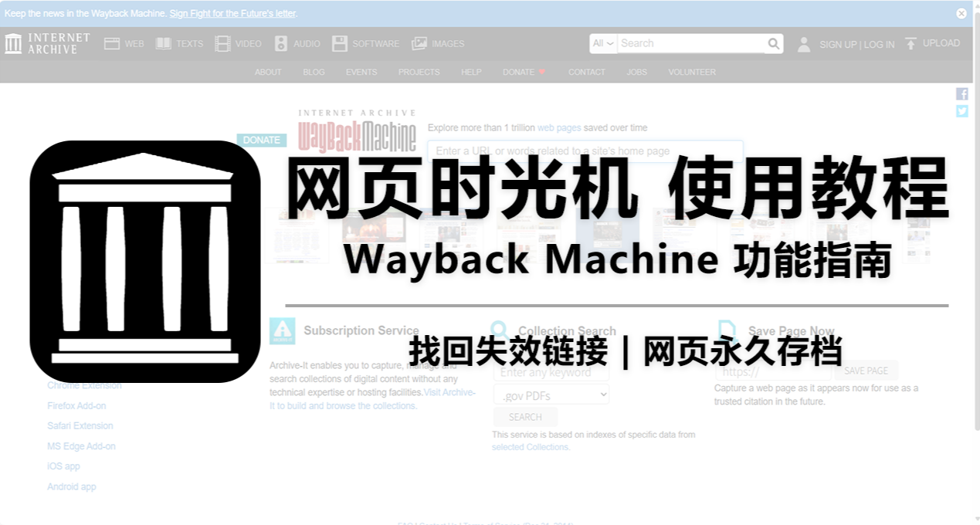Open the JOBS menu item
This screenshot has height=525, width=980.
pyautogui.click(x=637, y=72)
